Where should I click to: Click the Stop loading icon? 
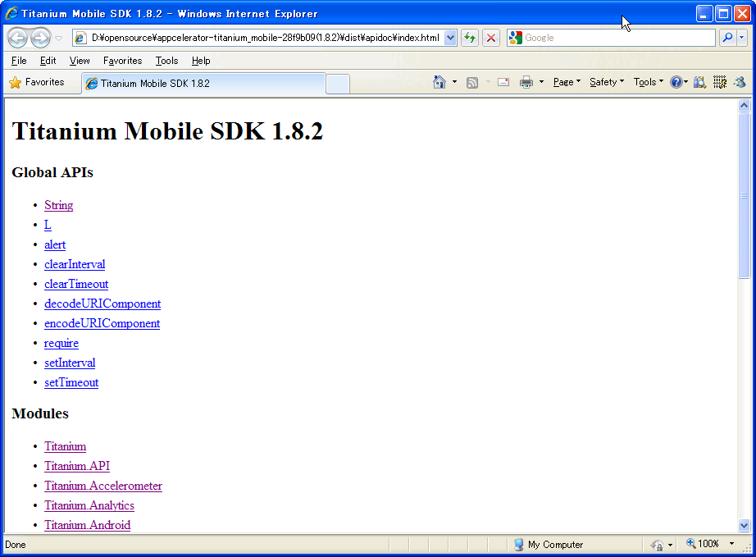[x=491, y=38]
